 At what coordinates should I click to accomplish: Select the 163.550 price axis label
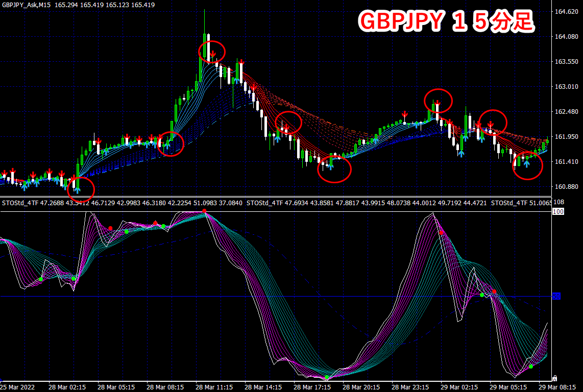(566, 61)
